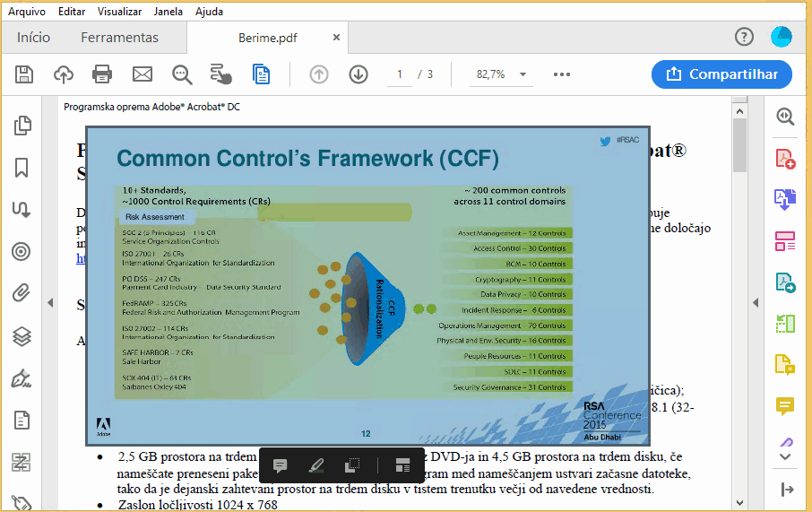Expand tools pane arrow at bottom right
The image size is (812, 512).
point(787,490)
